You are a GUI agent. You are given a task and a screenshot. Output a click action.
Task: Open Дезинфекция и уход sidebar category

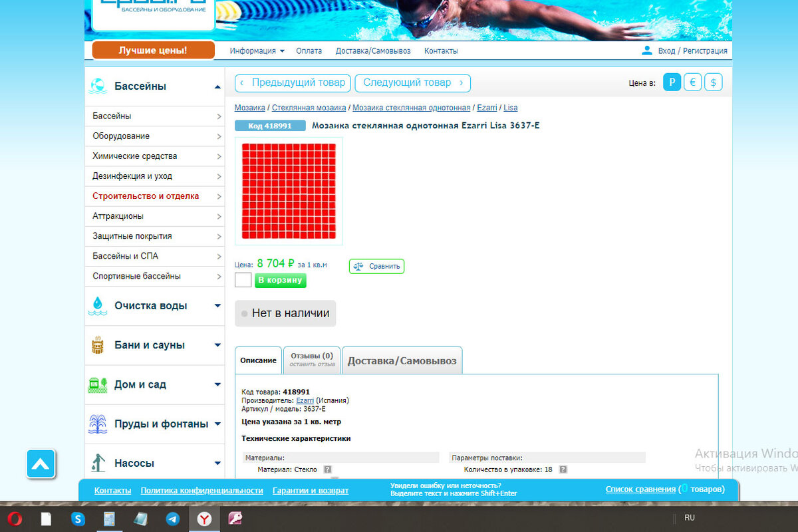pos(155,176)
